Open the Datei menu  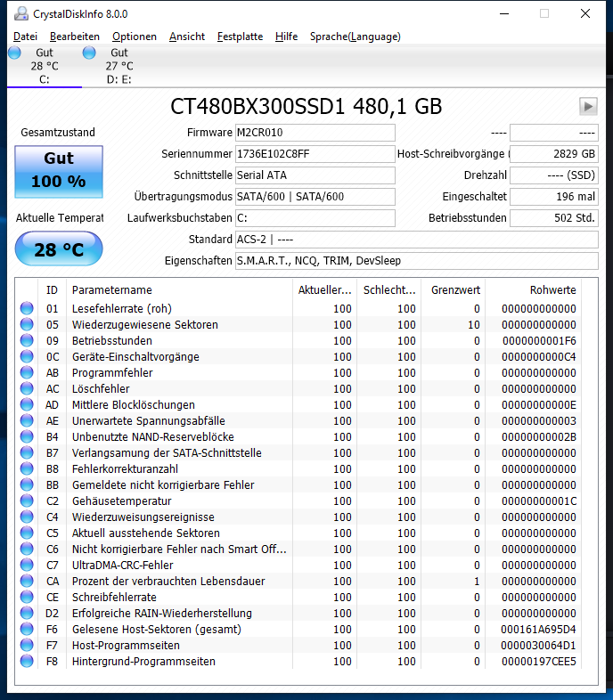click(x=25, y=37)
